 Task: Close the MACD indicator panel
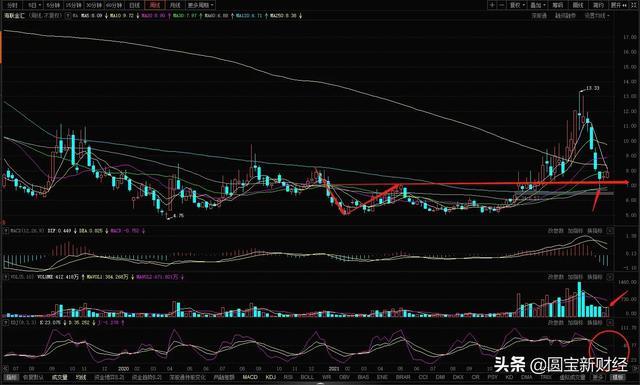[610, 231]
